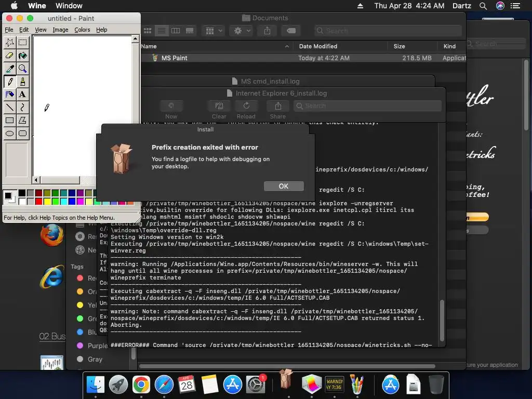Select the Airbrush spray tool

pyautogui.click(x=10, y=95)
